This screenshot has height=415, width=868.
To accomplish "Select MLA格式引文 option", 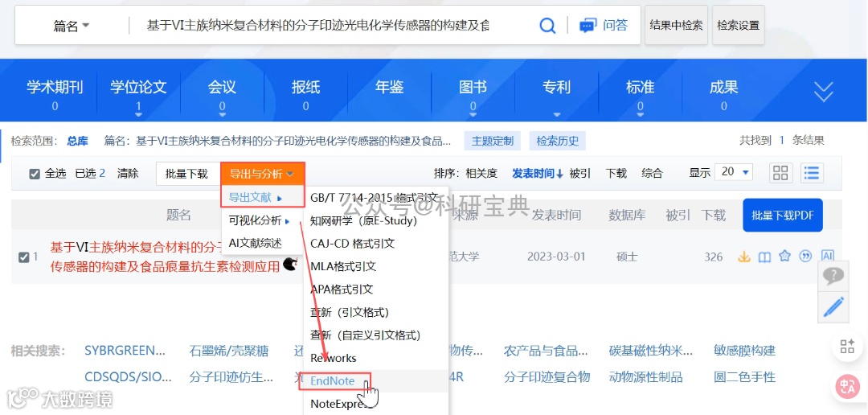I will (343, 266).
